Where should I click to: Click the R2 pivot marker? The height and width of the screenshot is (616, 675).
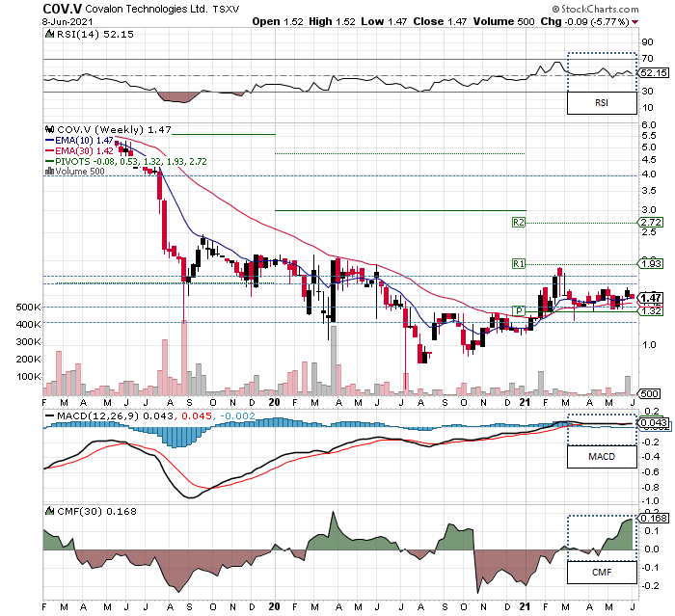coord(519,222)
